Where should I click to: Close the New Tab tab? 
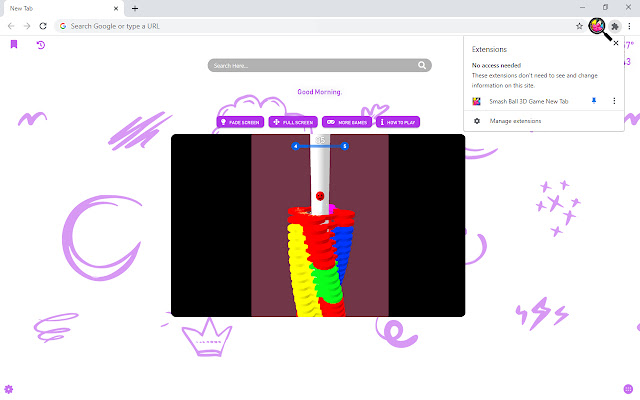116,8
